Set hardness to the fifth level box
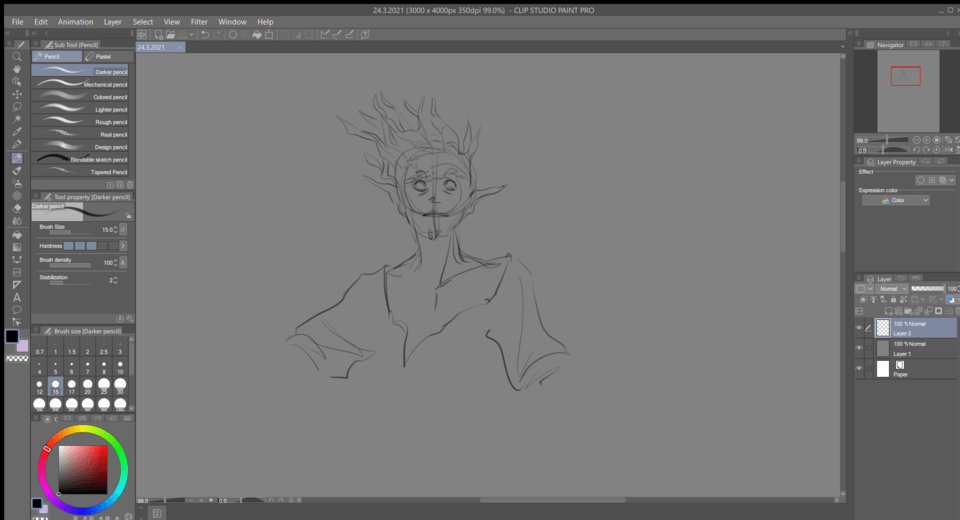The image size is (960, 520). (x=114, y=246)
